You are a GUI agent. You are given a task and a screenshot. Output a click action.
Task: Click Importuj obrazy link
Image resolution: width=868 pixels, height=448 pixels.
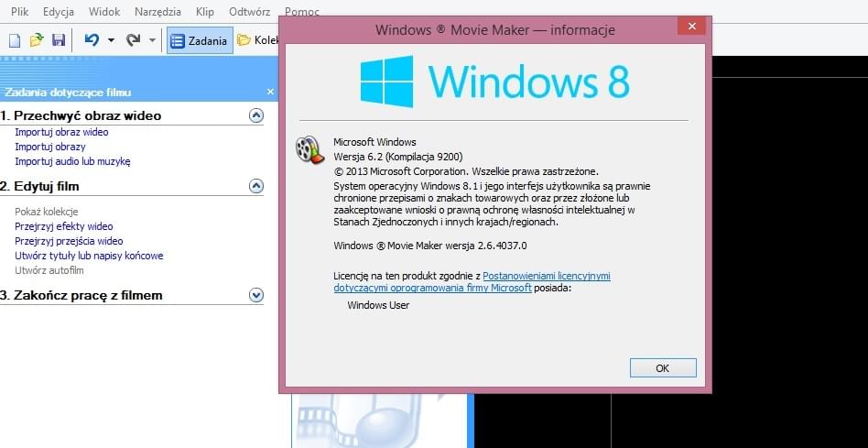point(49,147)
